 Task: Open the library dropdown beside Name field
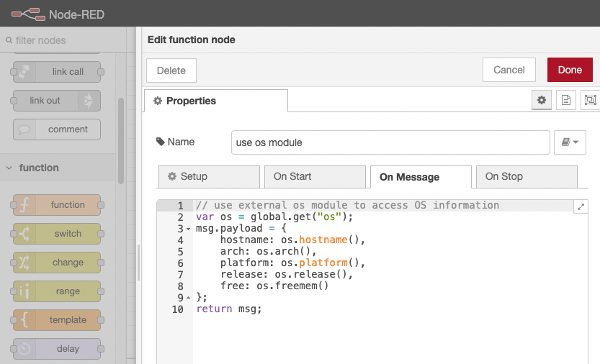(570, 142)
